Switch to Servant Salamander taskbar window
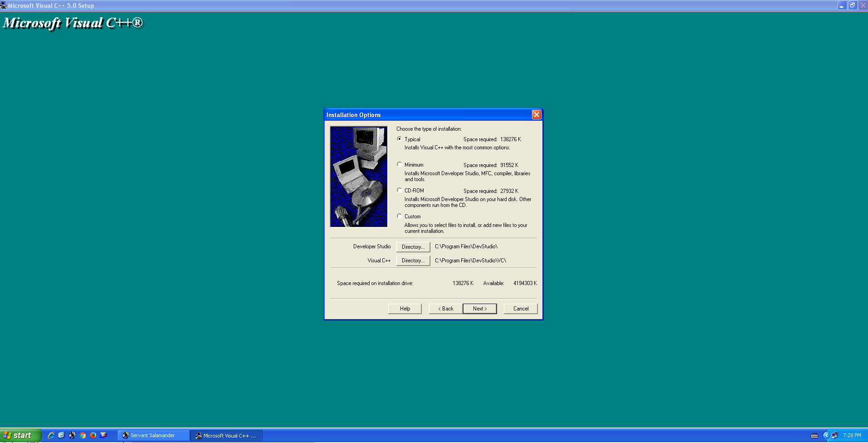This screenshot has width=868, height=443. [x=153, y=435]
